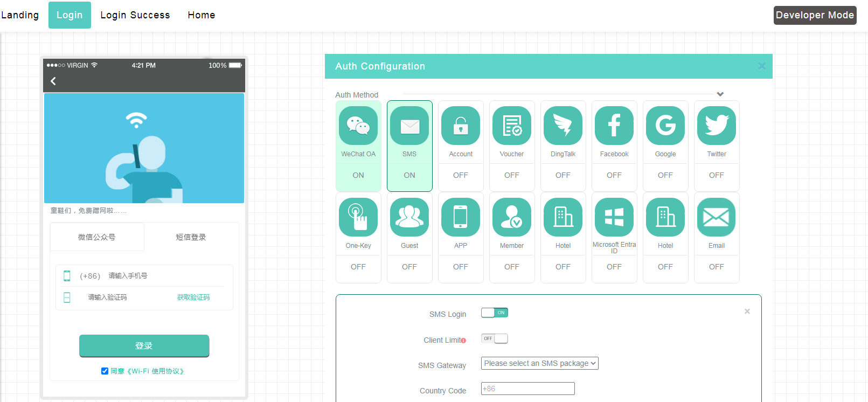868x402 pixels.
Task: Turn on Voucher OFF status
Action: (x=512, y=175)
